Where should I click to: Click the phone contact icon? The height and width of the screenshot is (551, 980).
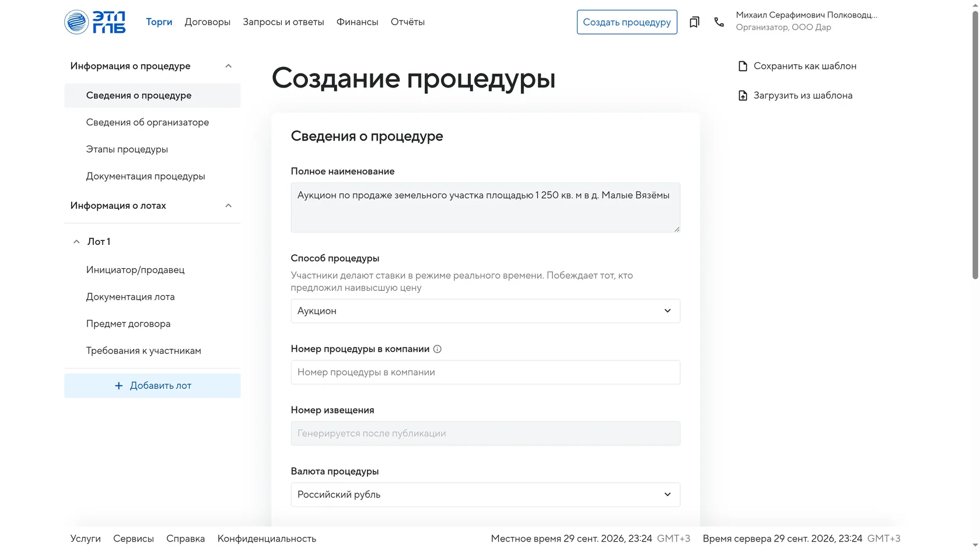[719, 22]
